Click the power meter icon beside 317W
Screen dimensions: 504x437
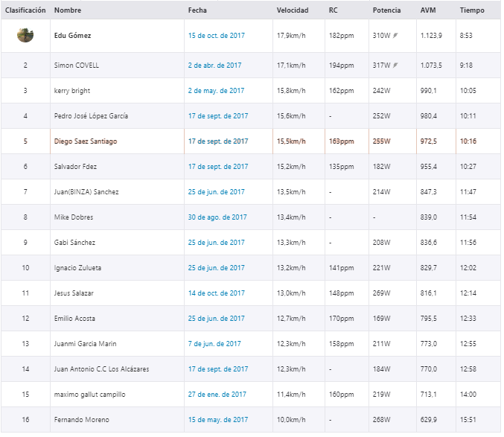tap(395, 66)
